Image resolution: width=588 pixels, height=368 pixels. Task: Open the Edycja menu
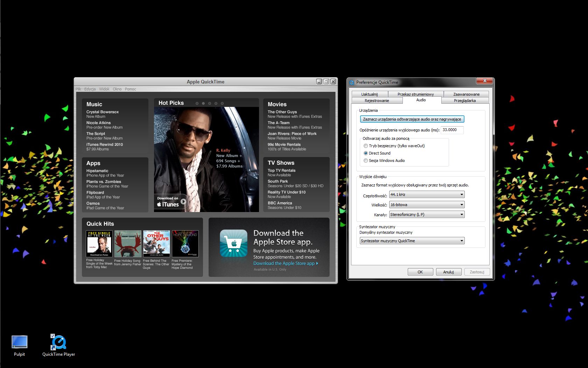click(90, 89)
